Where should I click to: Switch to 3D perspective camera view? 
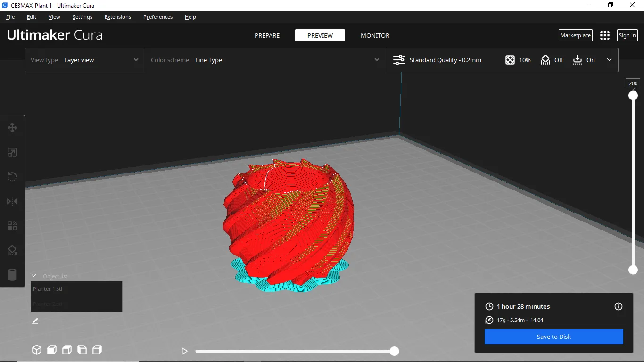(x=37, y=350)
